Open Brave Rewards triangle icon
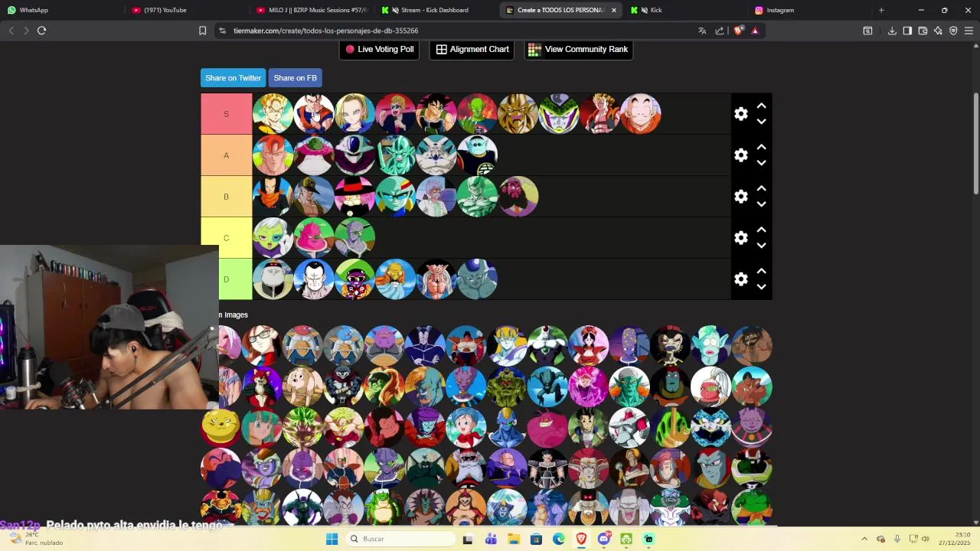The image size is (980, 551). point(755,31)
